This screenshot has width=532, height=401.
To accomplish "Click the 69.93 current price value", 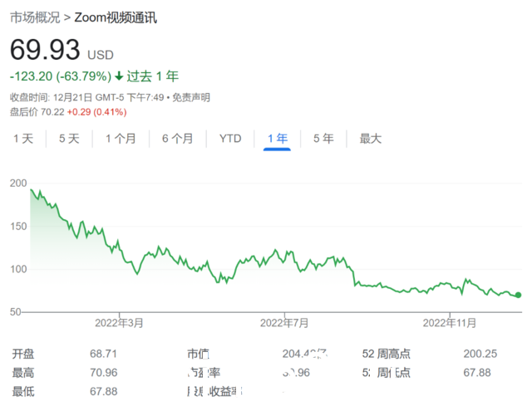I will 45,50.
